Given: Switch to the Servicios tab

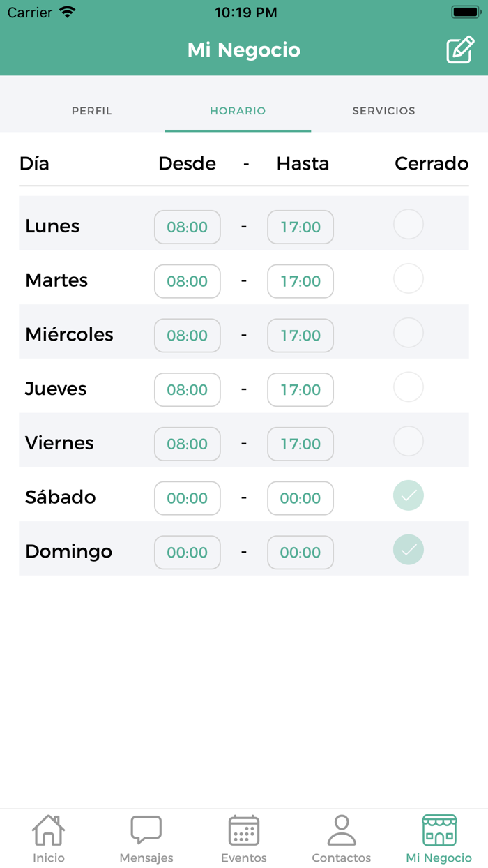Looking at the screenshot, I should pyautogui.click(x=383, y=111).
